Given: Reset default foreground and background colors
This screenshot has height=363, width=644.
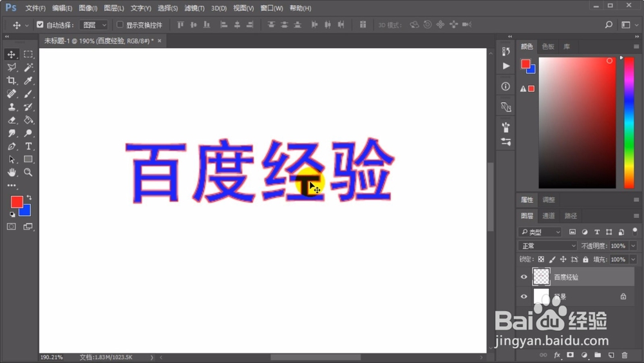Looking at the screenshot, I should click(12, 214).
